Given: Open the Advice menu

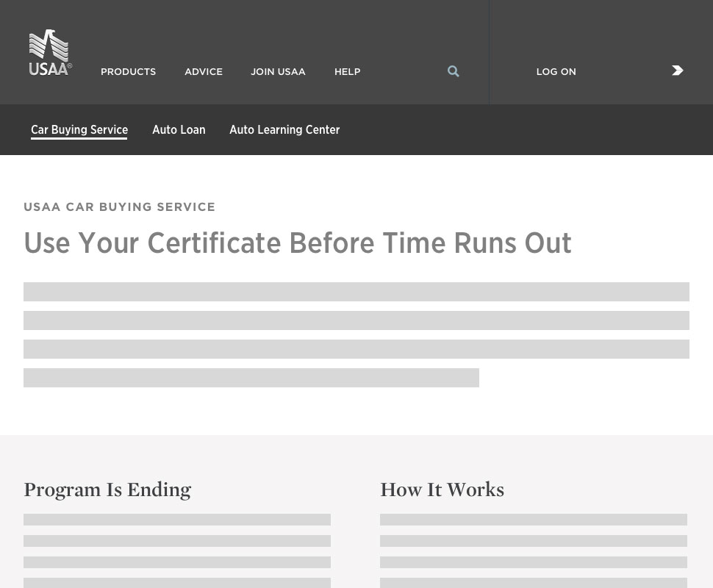Looking at the screenshot, I should 203,72.
